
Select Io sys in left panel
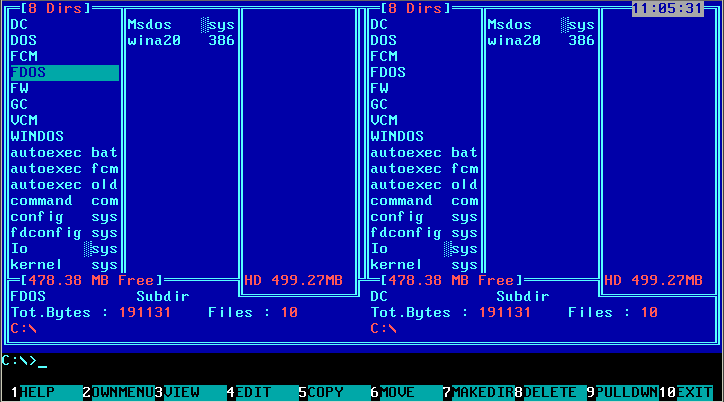coord(65,249)
